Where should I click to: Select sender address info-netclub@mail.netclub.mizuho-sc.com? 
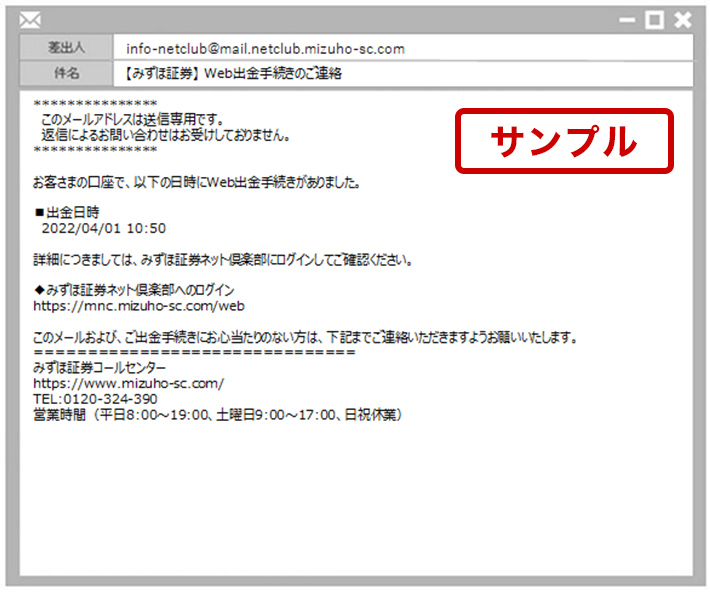(265, 48)
